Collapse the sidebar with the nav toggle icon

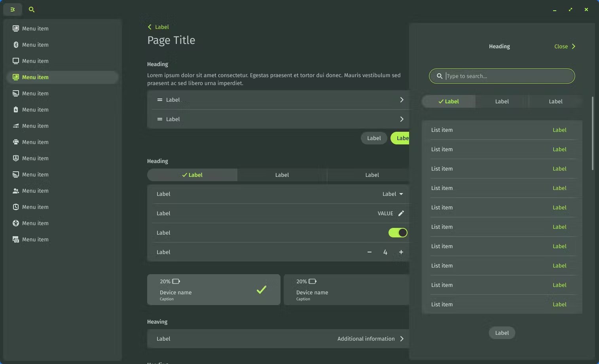[13, 9]
